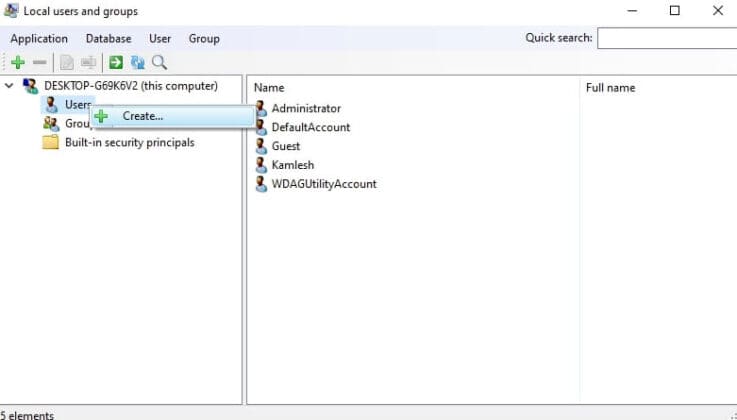Collapse the DESKTOP-G69K6V2 tree node
The image size is (737, 420).
coord(10,86)
